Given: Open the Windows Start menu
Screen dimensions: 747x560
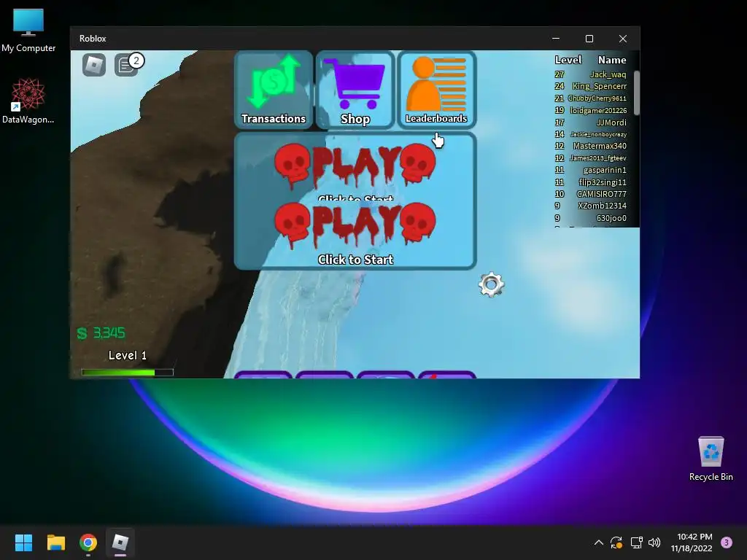Looking at the screenshot, I should click(23, 542).
